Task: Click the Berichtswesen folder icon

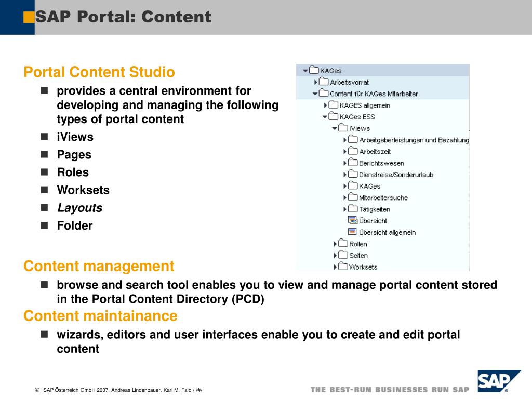Action: [x=353, y=162]
